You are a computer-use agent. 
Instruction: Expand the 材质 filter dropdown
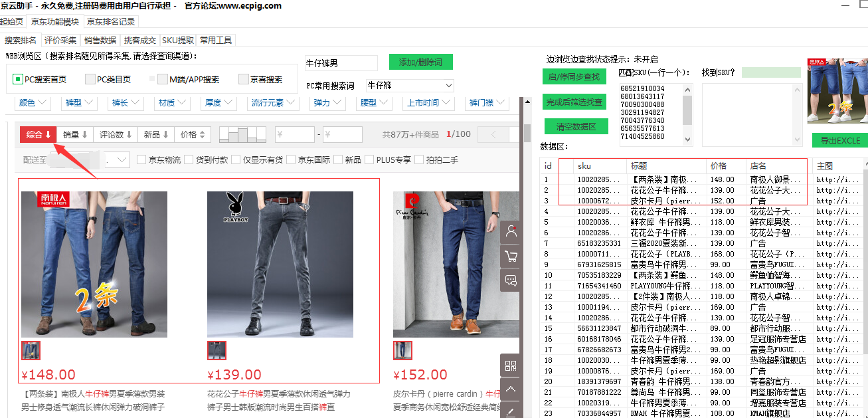click(172, 103)
